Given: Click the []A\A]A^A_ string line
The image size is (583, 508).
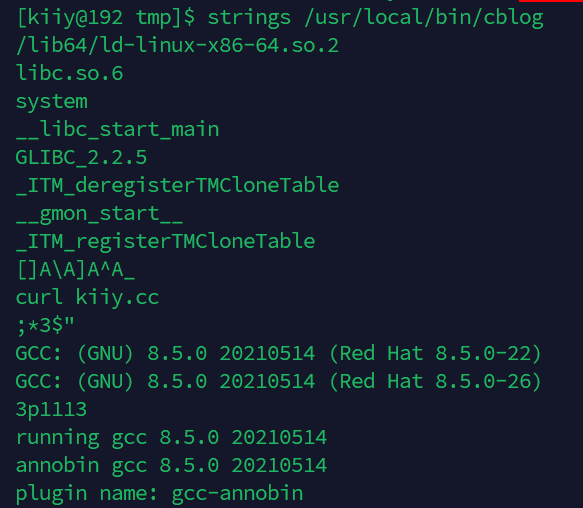Looking at the screenshot, I should pyautogui.click(x=75, y=269).
